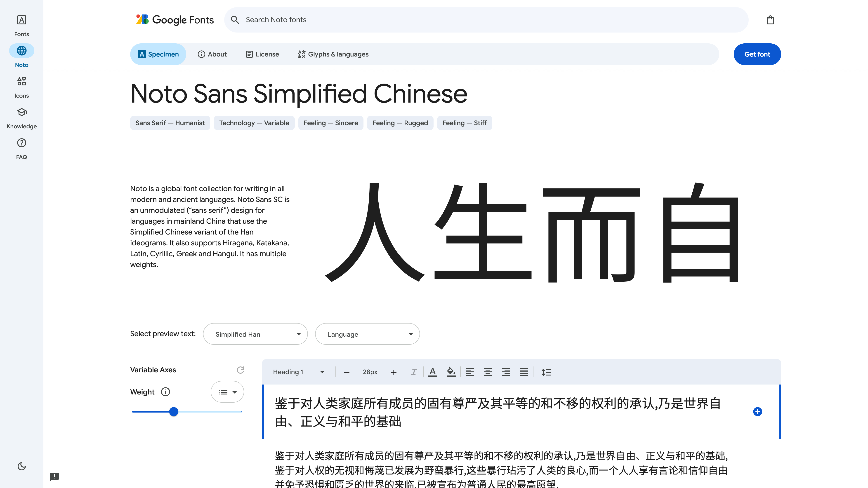
Task: Open the Fonts section in sidebar
Action: point(21,26)
